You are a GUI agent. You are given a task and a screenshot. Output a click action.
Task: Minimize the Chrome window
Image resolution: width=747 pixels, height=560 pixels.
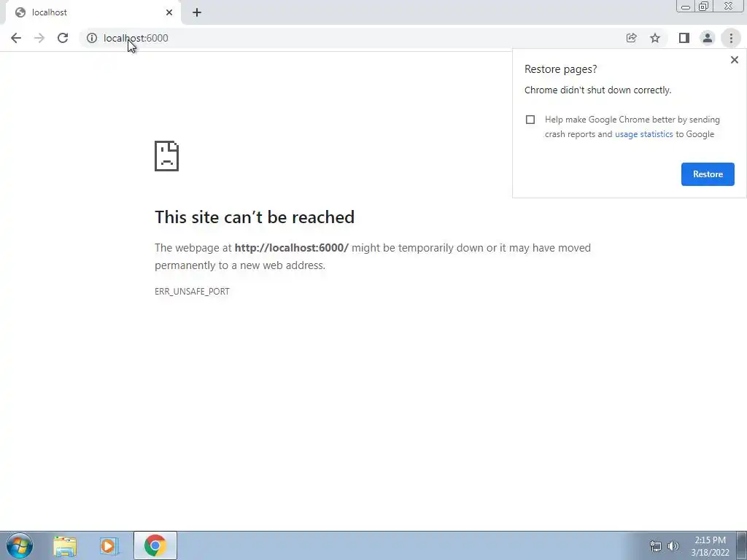point(686,6)
